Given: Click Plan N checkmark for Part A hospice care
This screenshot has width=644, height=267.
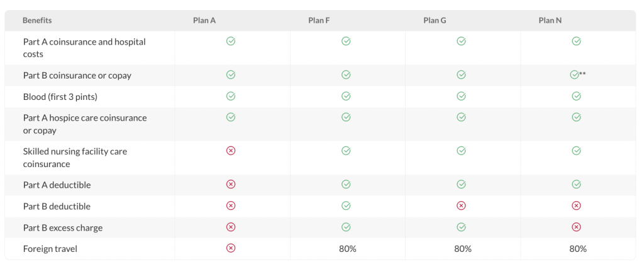Looking at the screenshot, I should 576,117.
